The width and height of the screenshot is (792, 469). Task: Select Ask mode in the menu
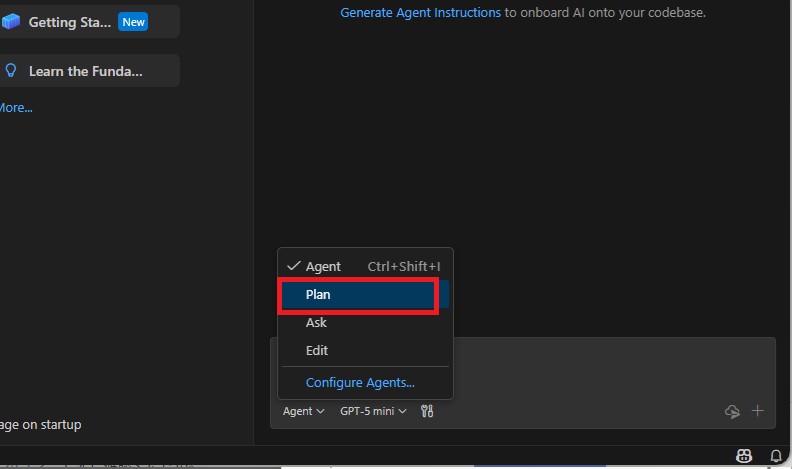tap(365, 323)
